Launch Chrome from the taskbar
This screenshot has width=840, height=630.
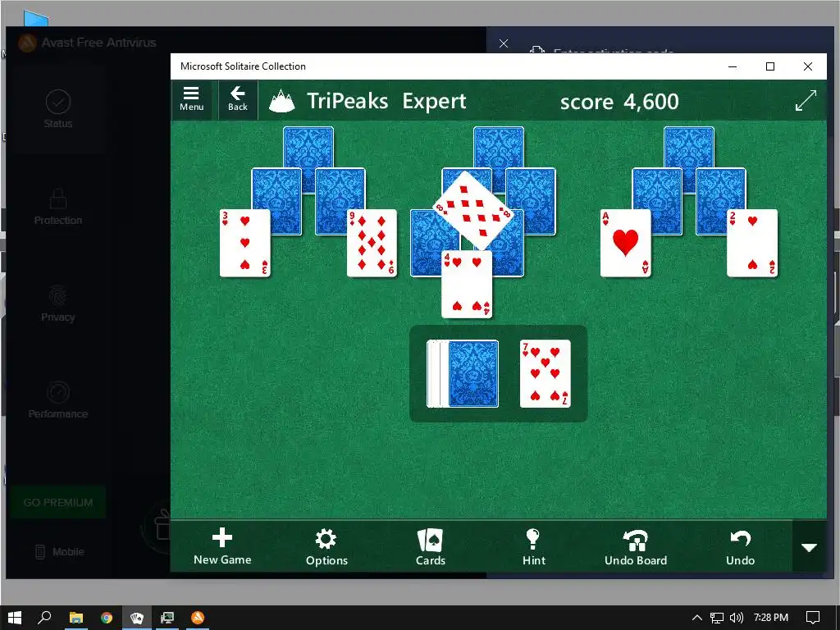[x=107, y=618]
